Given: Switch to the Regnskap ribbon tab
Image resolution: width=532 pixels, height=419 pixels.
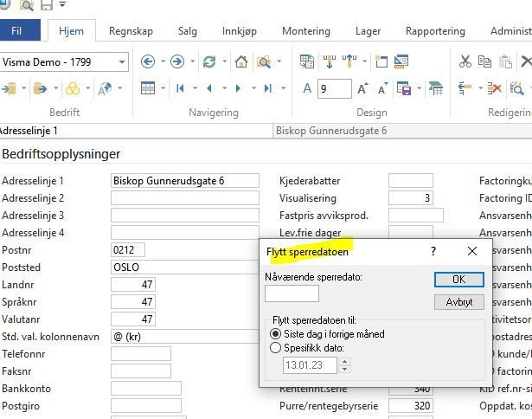Looking at the screenshot, I should [131, 31].
